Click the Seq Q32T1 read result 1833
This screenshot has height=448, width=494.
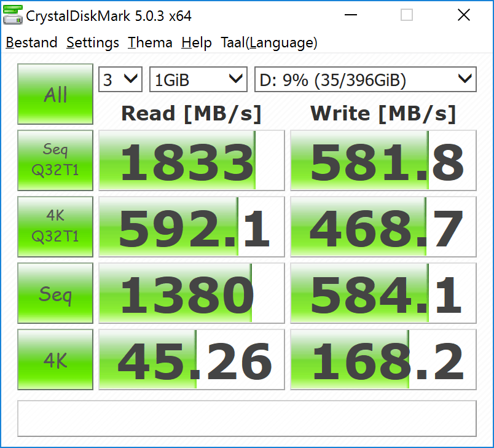pyautogui.click(x=192, y=160)
